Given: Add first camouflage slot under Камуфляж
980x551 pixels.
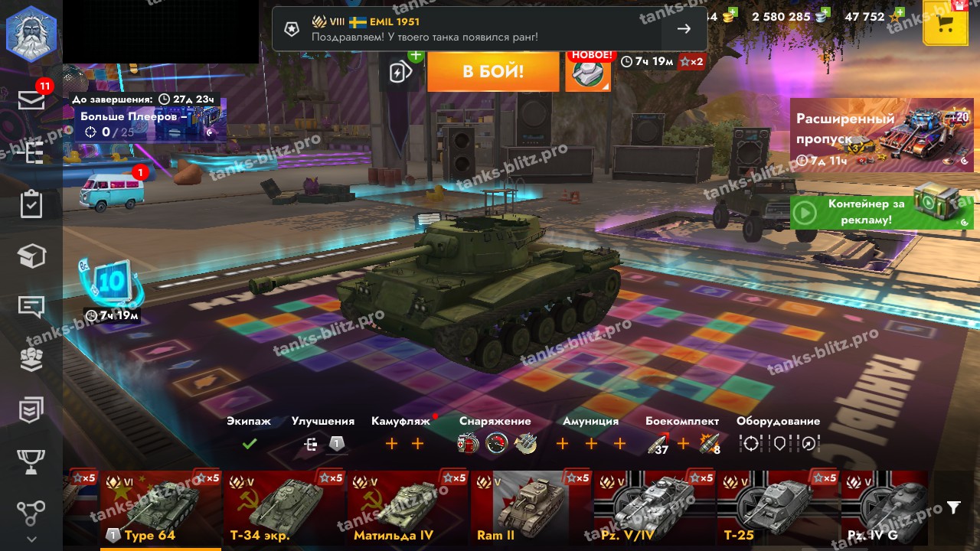Looking at the screenshot, I should click(x=392, y=444).
